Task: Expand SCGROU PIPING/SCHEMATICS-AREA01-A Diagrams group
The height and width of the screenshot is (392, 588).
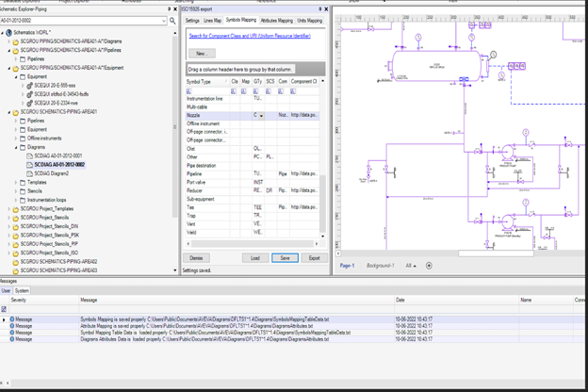Action: point(9,41)
